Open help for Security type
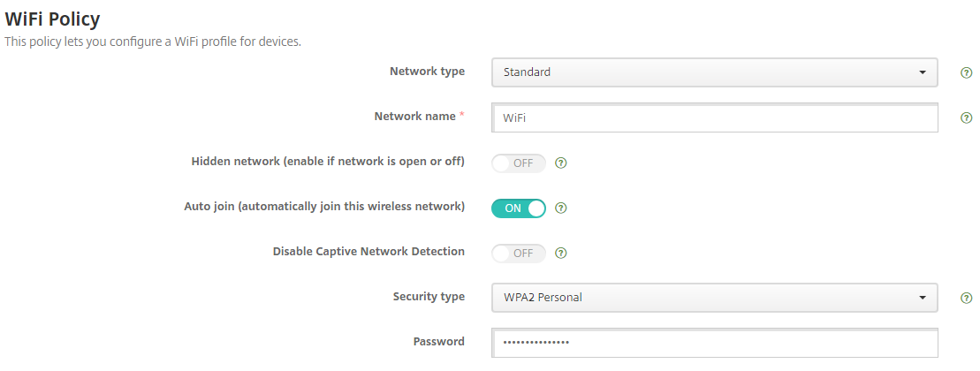The height and width of the screenshot is (371, 980). pos(966,298)
